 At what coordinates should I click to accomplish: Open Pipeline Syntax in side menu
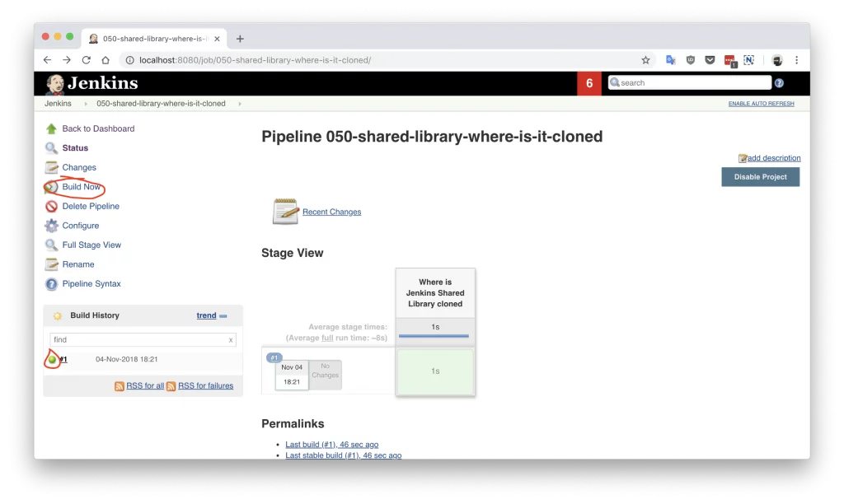coord(91,283)
